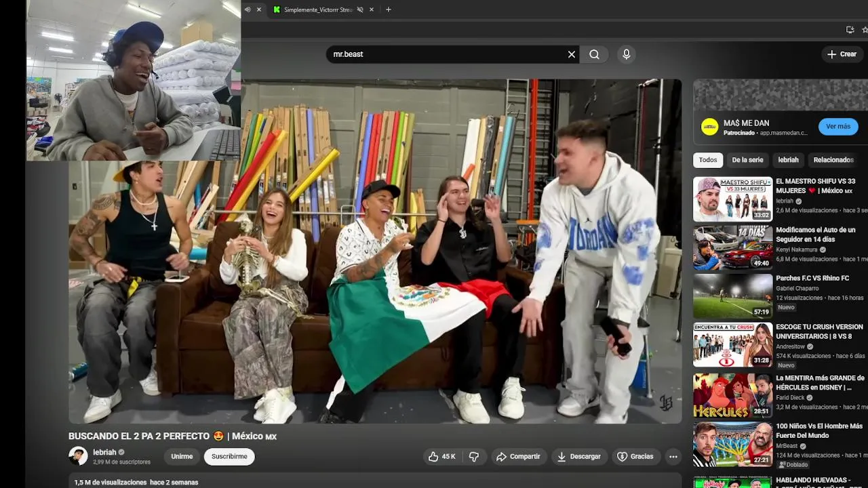Image resolution: width=868 pixels, height=488 pixels.
Task: Open the HERCULES video thumbnail
Action: pos(732,395)
